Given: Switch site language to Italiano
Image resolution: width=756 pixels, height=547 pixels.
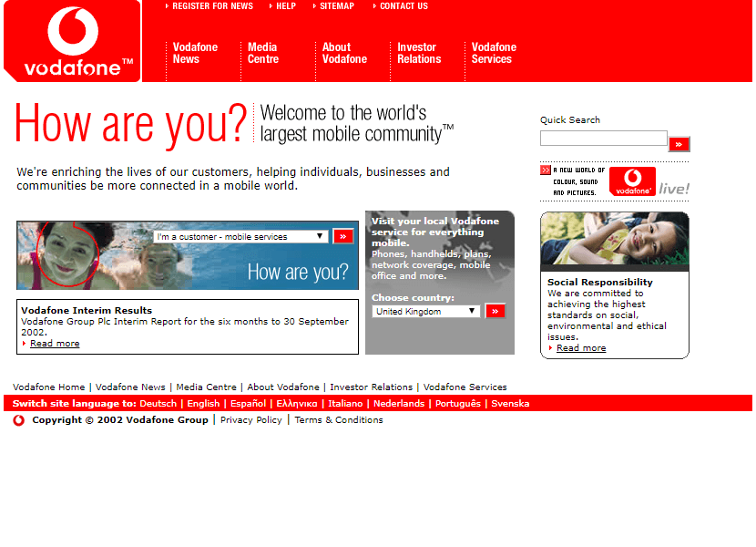Looking at the screenshot, I should [x=345, y=404].
